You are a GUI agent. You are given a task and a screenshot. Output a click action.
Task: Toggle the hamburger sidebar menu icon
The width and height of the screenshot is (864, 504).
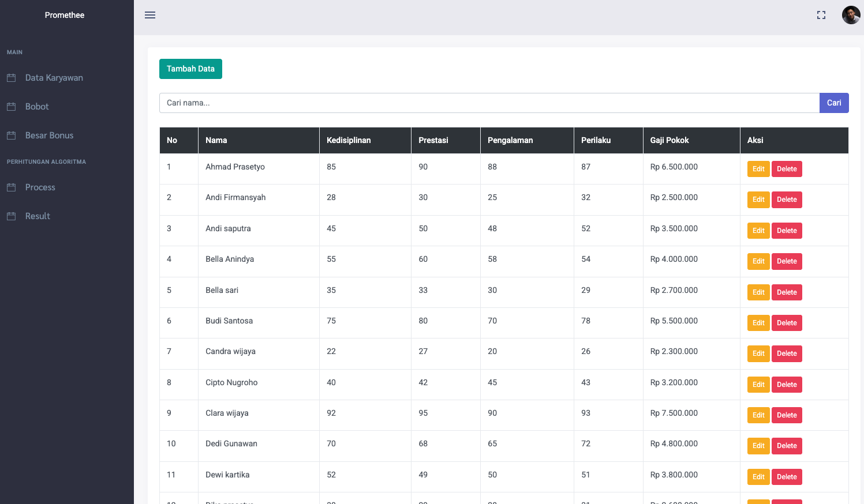point(150,15)
